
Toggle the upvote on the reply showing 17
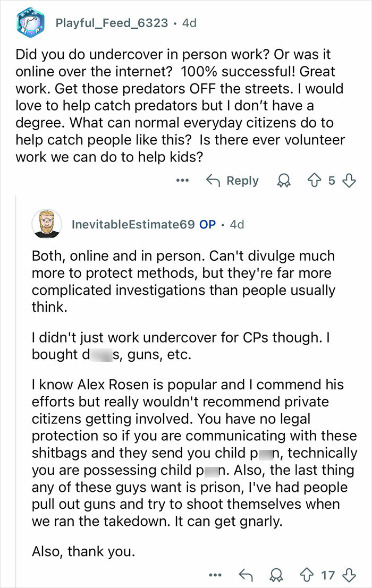tap(306, 575)
